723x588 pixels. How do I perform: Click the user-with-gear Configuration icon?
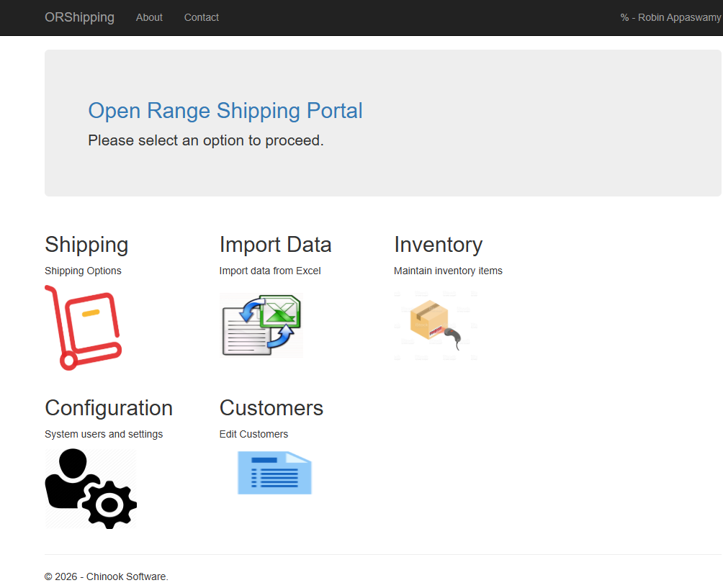[x=91, y=489]
